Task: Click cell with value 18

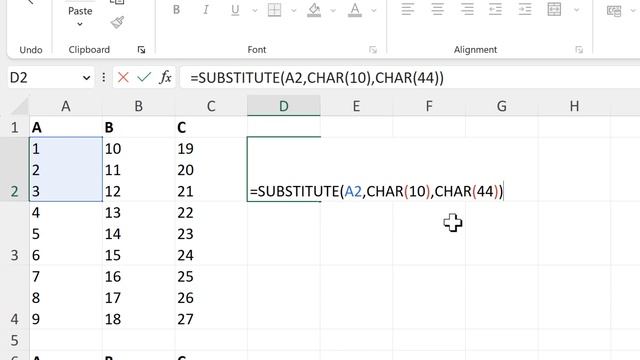Action: (x=138, y=298)
